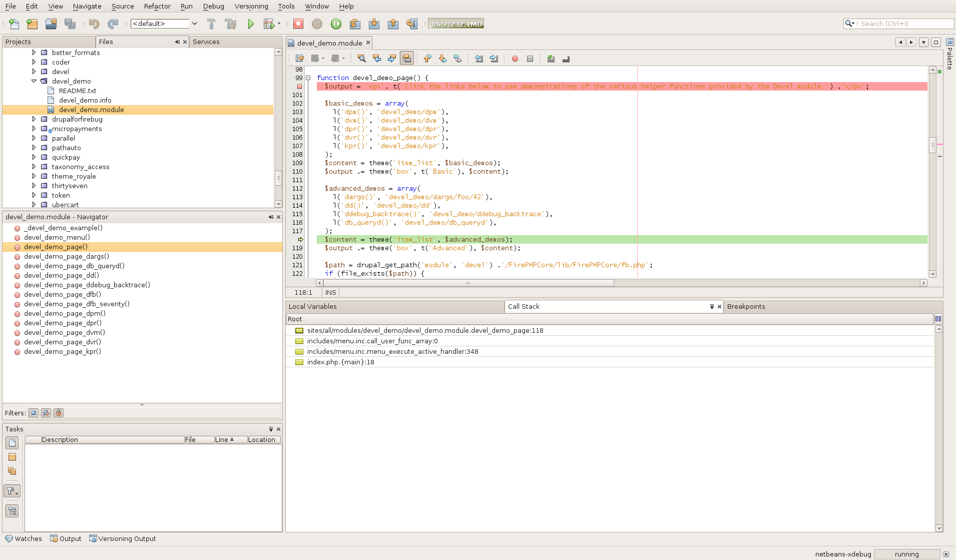Toggle first Navigator filter button
This screenshot has height=560, width=956.
[x=34, y=413]
